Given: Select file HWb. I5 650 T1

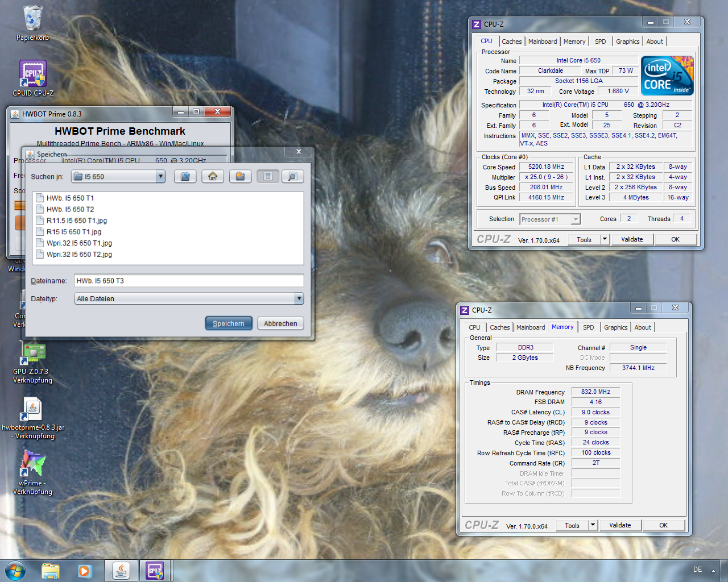Looking at the screenshot, I should pyautogui.click(x=69, y=198).
